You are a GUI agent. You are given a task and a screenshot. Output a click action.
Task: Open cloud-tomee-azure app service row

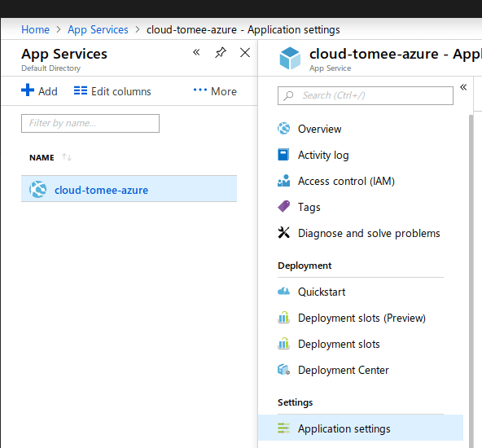tap(129, 188)
